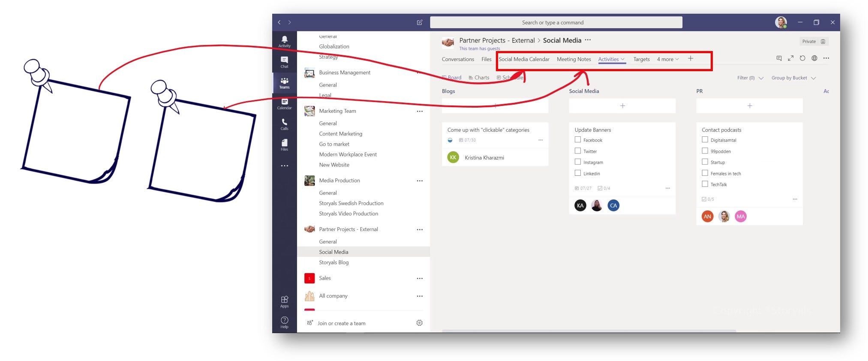Open Contact podcasts card options menu
The image size is (868, 361).
click(795, 199)
